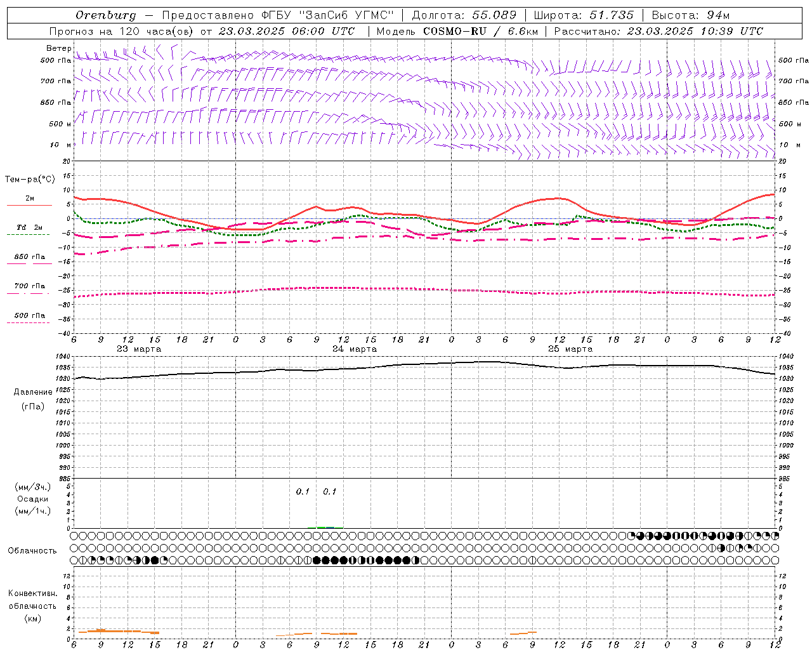The width and height of the screenshot is (812, 650).
Task: Click the "(мм/3ч.)" precipitation unit label
Action: click(x=33, y=487)
